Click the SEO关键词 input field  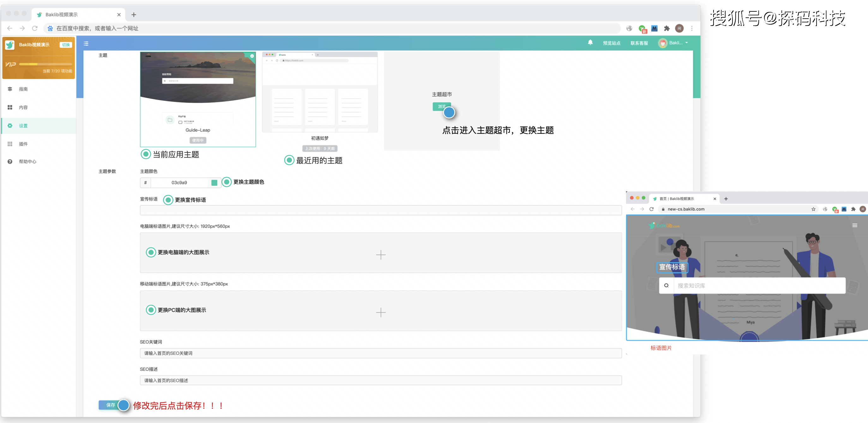pyautogui.click(x=381, y=353)
